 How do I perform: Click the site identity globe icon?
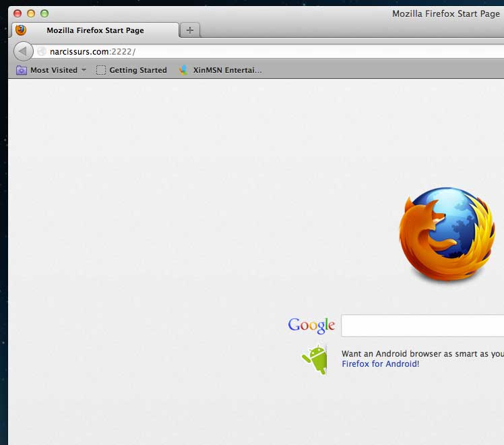[x=42, y=51]
